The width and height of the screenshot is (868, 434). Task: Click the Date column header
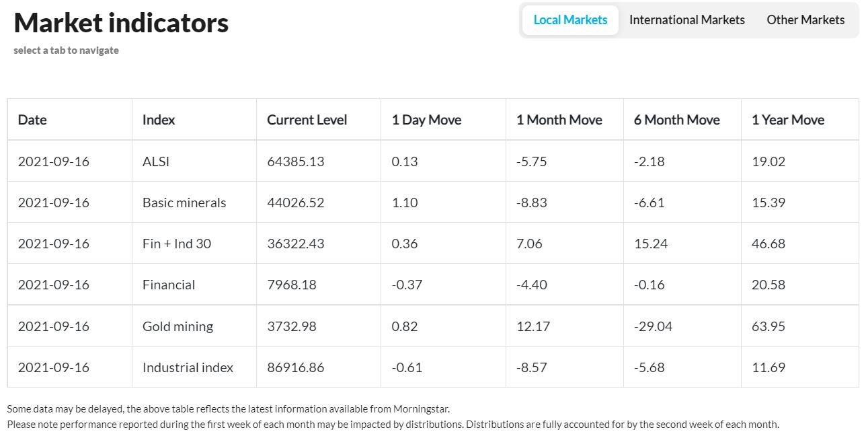pyautogui.click(x=32, y=120)
